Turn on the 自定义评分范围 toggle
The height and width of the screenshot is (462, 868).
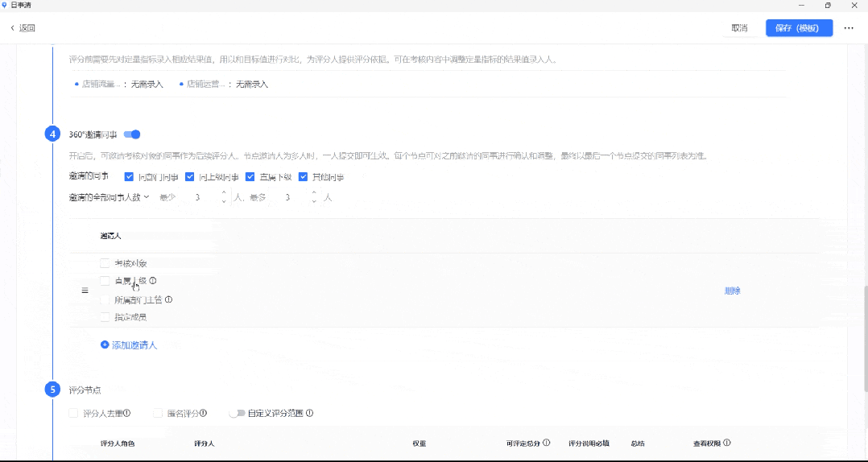pyautogui.click(x=237, y=413)
